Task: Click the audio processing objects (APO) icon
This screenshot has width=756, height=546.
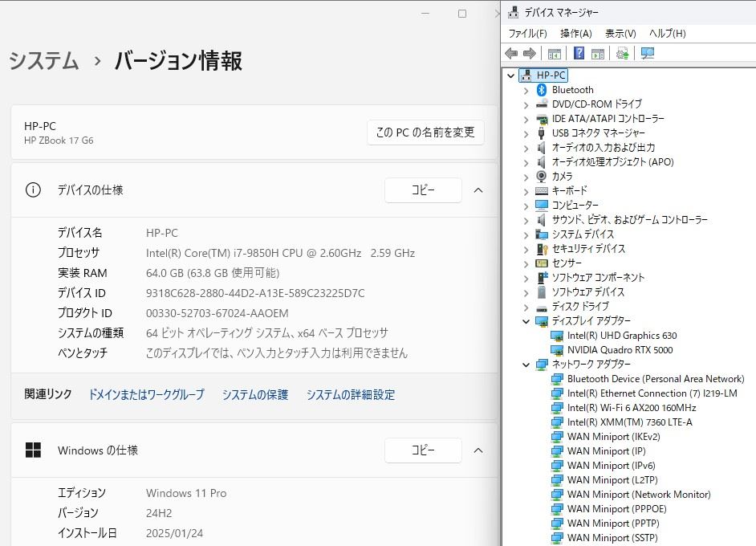Action: [542, 162]
